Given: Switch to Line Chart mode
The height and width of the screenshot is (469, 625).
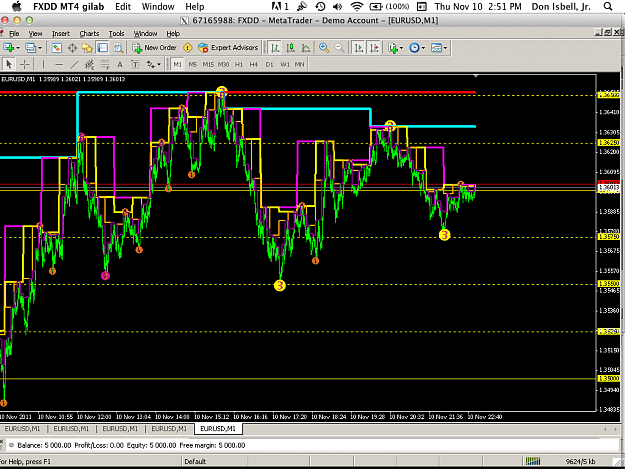Looking at the screenshot, I should [306, 48].
